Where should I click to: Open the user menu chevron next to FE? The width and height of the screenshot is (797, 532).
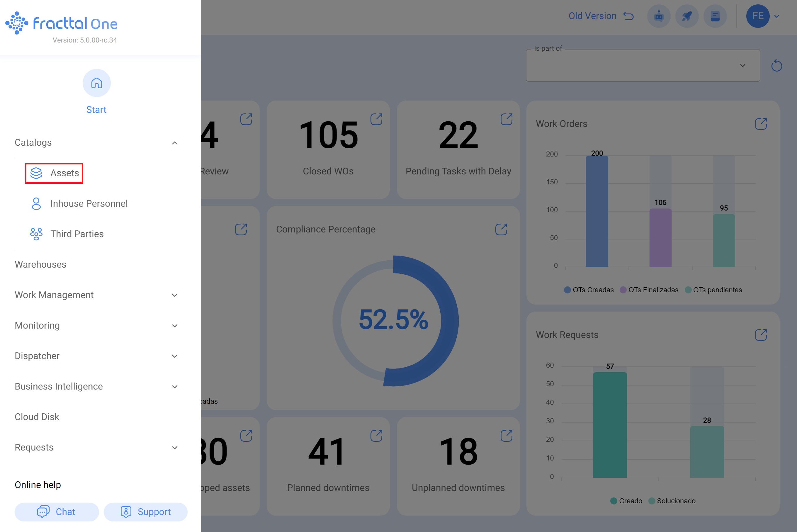point(777,16)
